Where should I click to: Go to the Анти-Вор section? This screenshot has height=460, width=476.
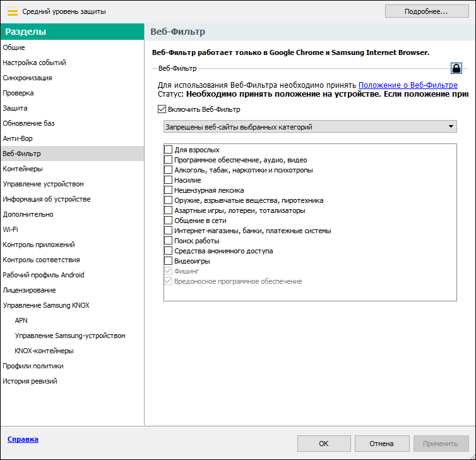[x=18, y=138]
